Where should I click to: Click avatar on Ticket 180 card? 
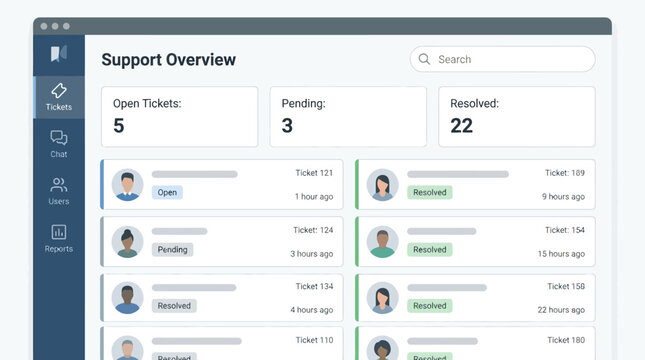pos(383,348)
